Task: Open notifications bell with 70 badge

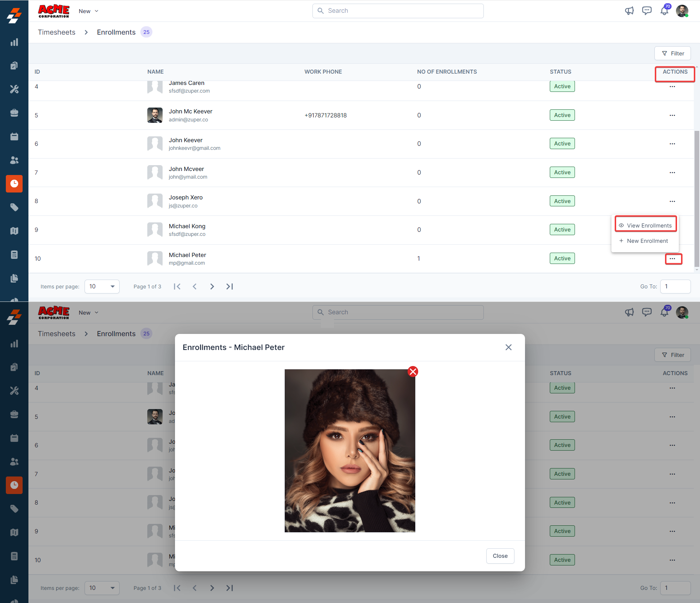Action: (x=664, y=11)
